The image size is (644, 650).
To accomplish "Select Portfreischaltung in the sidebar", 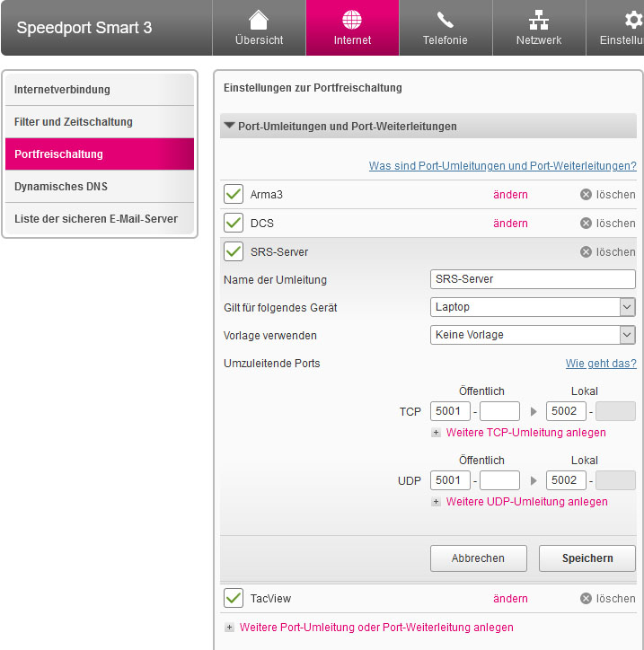I will point(100,154).
